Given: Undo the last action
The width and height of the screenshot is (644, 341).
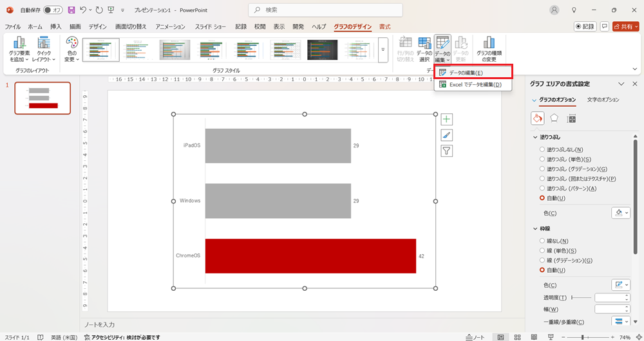Looking at the screenshot, I should pyautogui.click(x=83, y=10).
